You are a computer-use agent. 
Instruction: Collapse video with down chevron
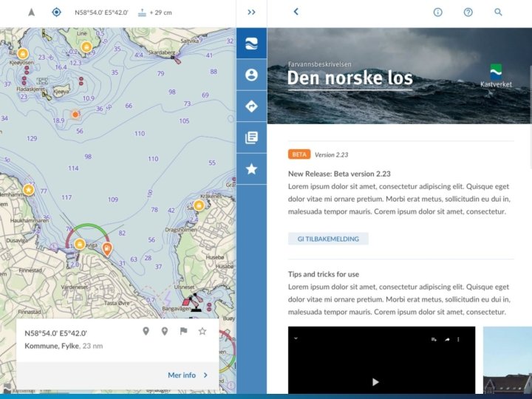(x=296, y=338)
